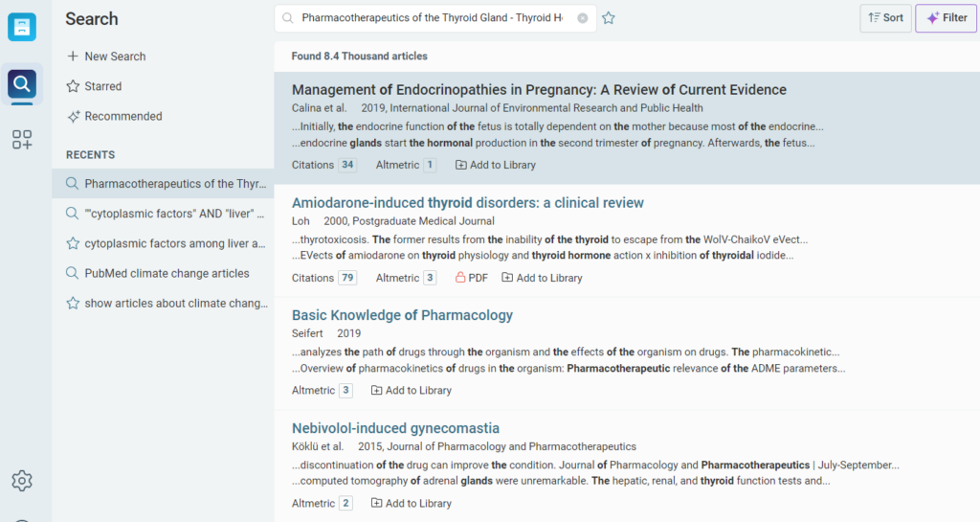
Task: Open recent search 'PubMed climate change articles'
Action: 167,273
